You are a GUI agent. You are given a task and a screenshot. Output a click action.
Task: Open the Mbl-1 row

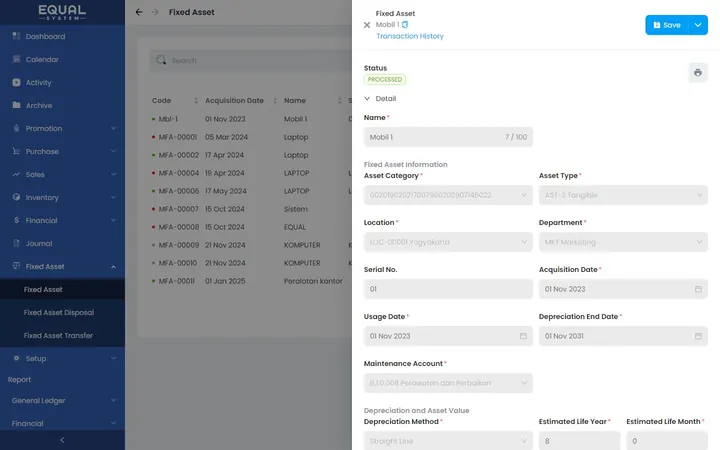(x=252, y=119)
